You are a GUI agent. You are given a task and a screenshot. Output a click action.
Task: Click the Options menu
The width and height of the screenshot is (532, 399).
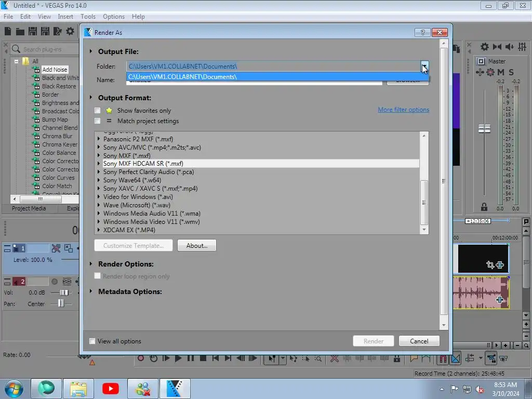[x=114, y=16]
